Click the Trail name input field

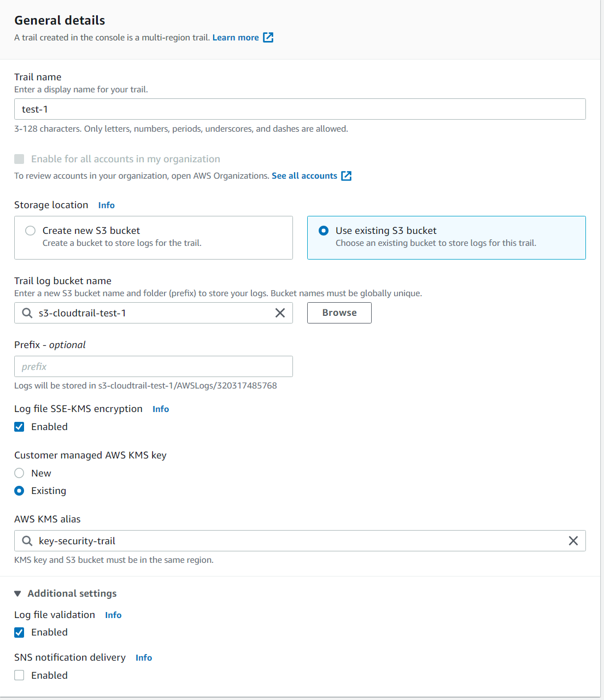point(300,109)
